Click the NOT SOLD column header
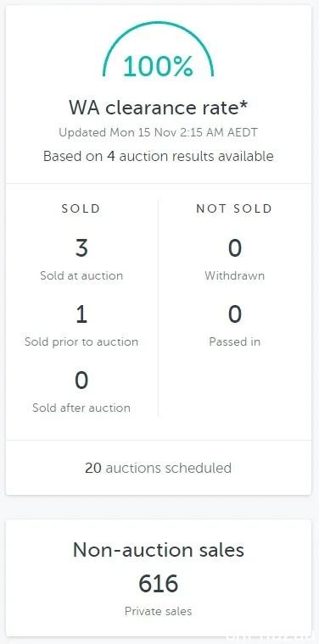Image resolution: width=319 pixels, height=644 pixels. click(234, 208)
